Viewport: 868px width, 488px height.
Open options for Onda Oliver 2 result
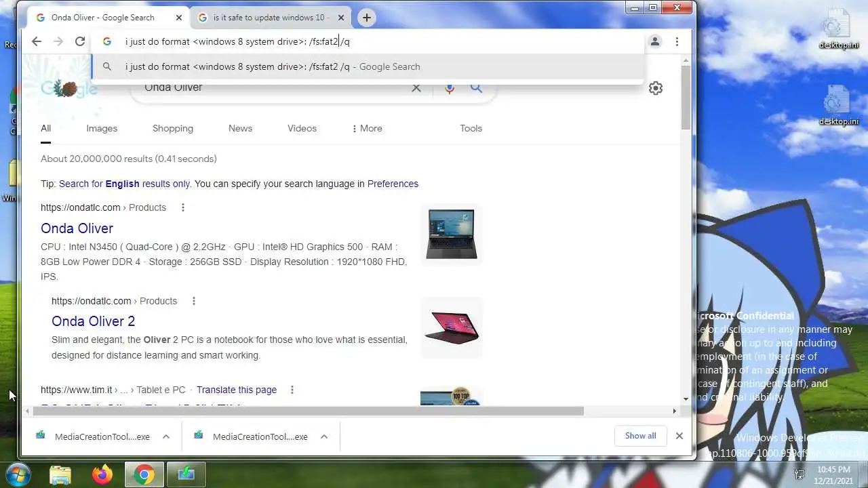193,301
